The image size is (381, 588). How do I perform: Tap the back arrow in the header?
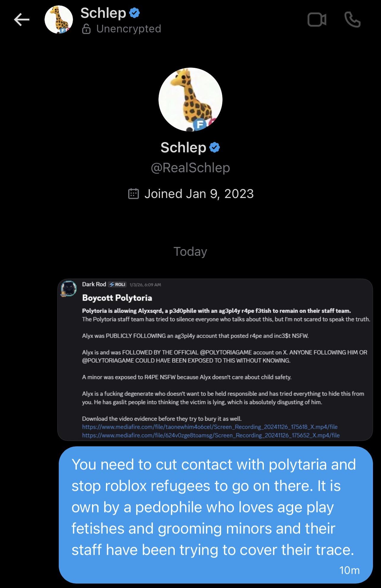tap(22, 20)
